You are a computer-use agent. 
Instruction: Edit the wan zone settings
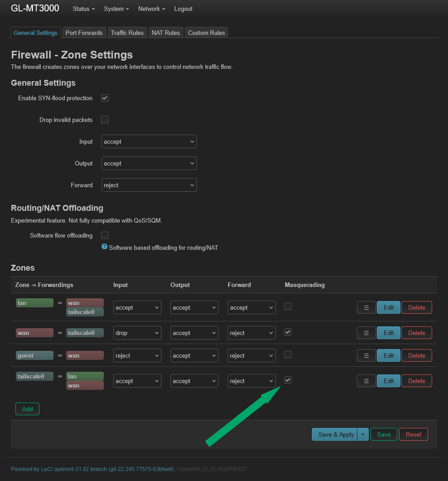388,332
